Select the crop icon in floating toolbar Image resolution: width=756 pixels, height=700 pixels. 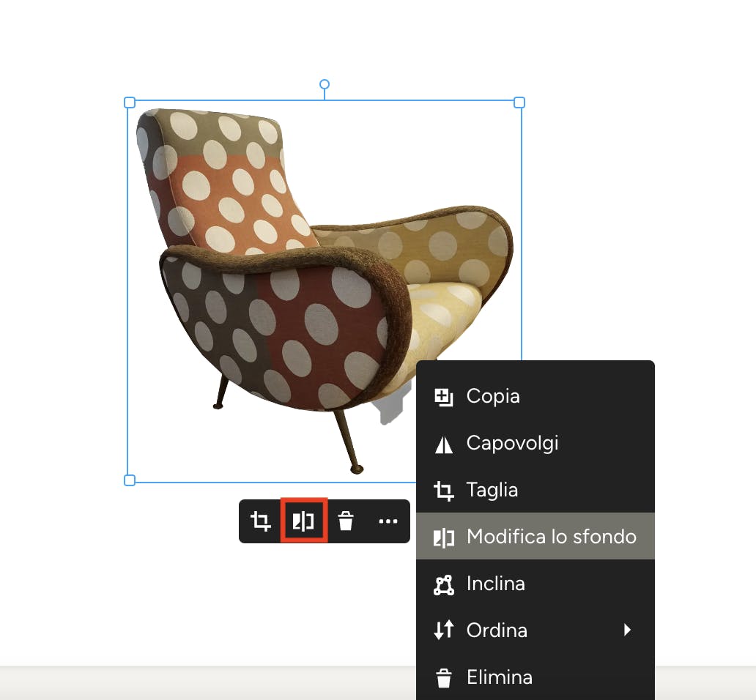pyautogui.click(x=260, y=521)
